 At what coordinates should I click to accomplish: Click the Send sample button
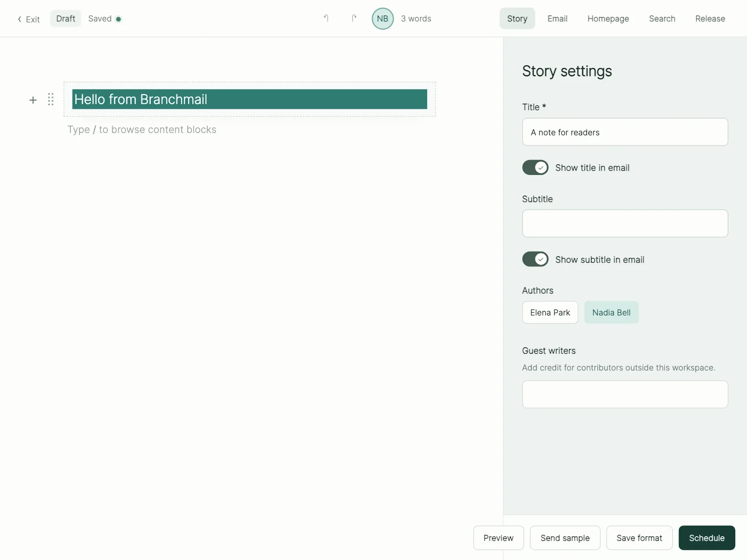coord(565,538)
